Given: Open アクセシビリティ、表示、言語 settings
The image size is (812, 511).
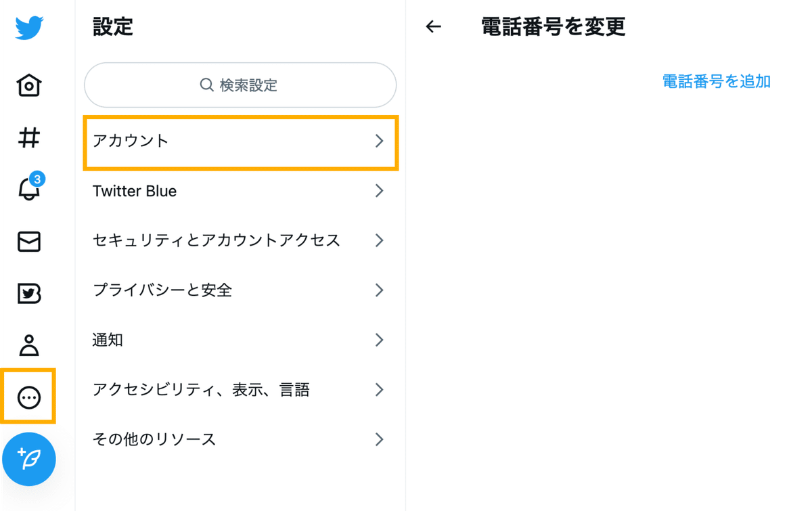Looking at the screenshot, I should click(x=240, y=390).
